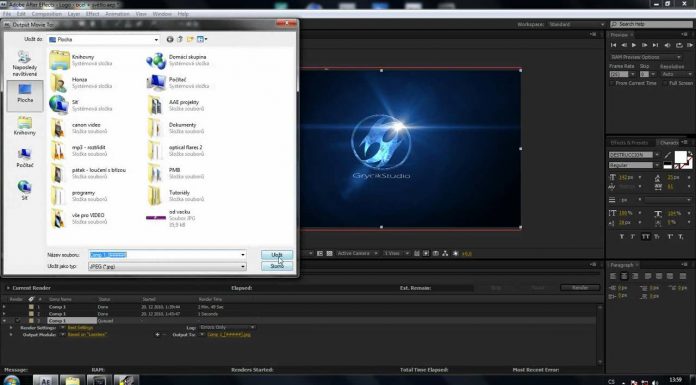Click the Search Help field
Screen dimensions: 696x385
[x=651, y=24]
